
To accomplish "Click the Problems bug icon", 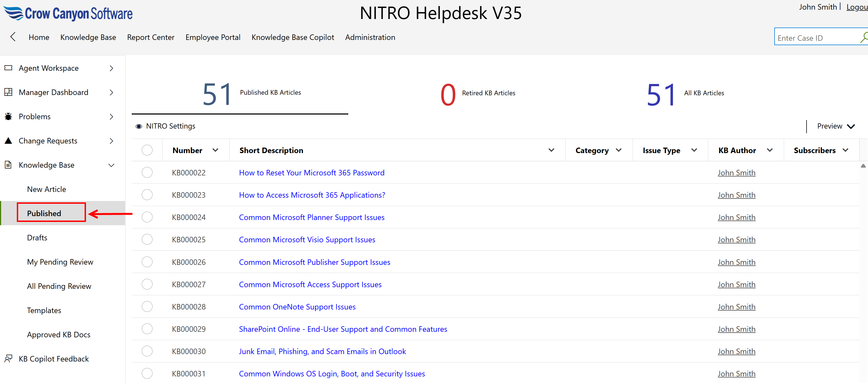I will coord(8,116).
